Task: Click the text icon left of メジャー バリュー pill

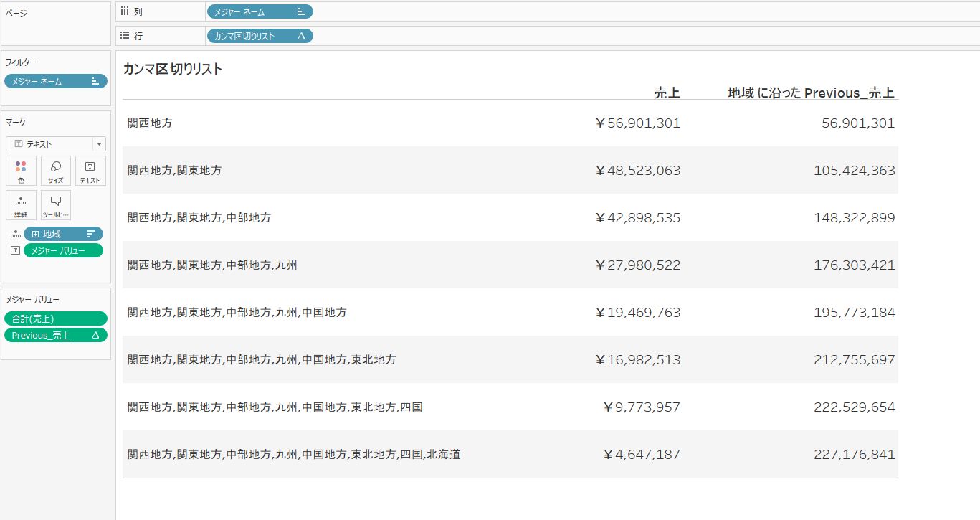Action: [x=15, y=250]
